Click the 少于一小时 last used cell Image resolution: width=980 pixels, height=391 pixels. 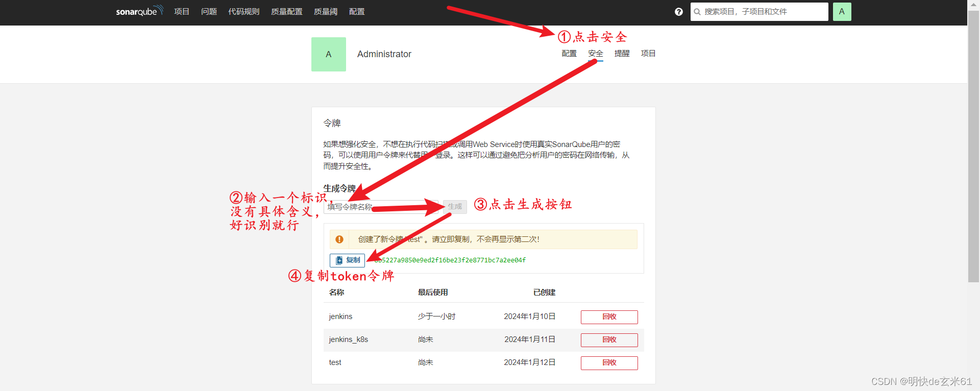tap(437, 316)
